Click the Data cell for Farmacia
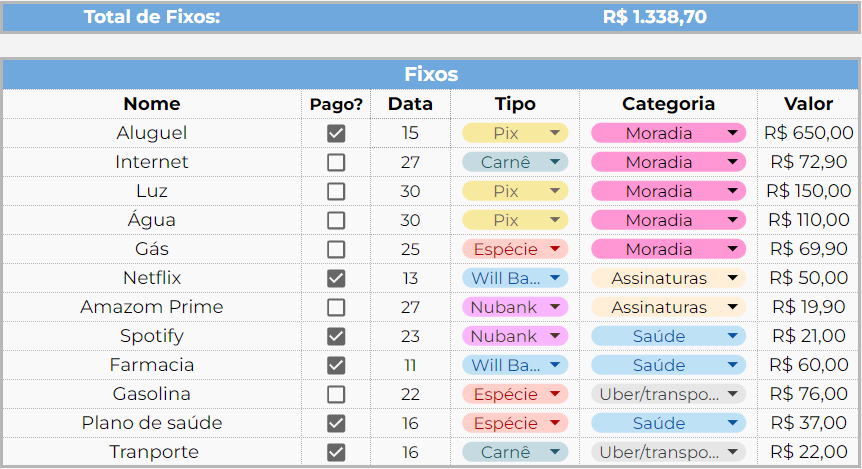862x469 pixels. pos(410,365)
